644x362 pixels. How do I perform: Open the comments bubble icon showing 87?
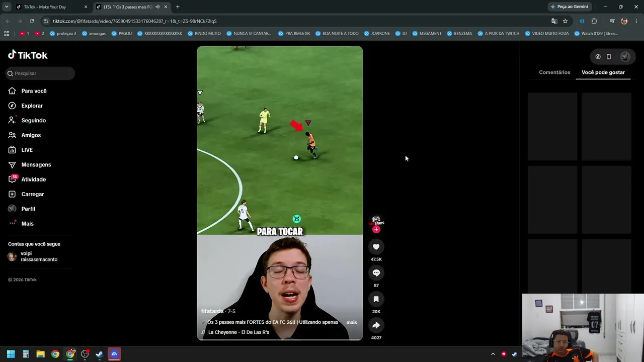click(x=376, y=273)
